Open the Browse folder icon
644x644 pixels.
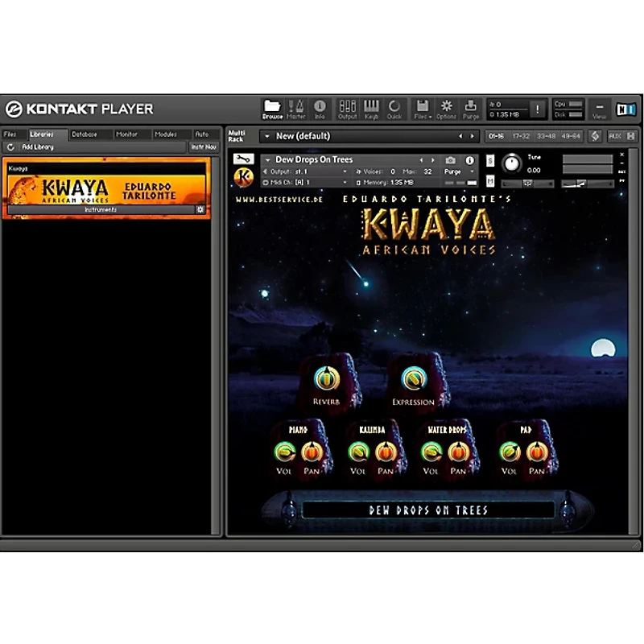tap(272, 109)
